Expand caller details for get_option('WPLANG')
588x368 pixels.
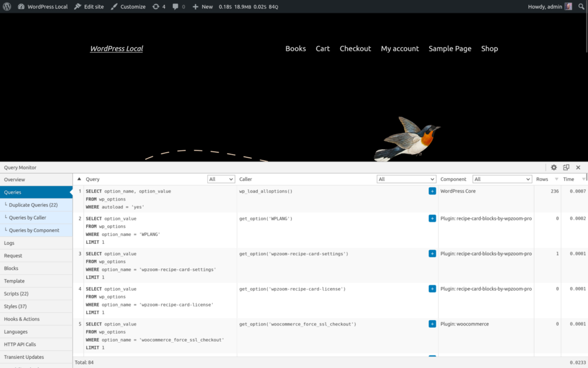coord(432,218)
